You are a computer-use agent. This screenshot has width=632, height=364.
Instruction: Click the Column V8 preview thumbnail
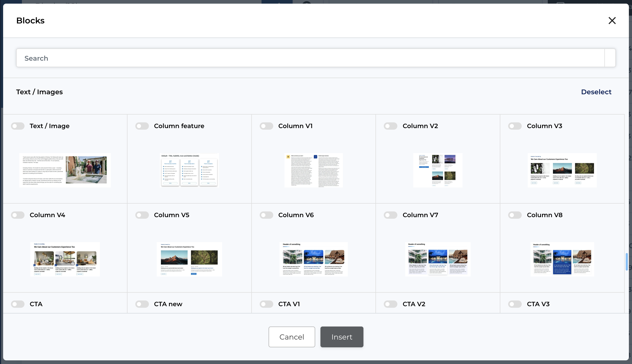pyautogui.click(x=562, y=259)
